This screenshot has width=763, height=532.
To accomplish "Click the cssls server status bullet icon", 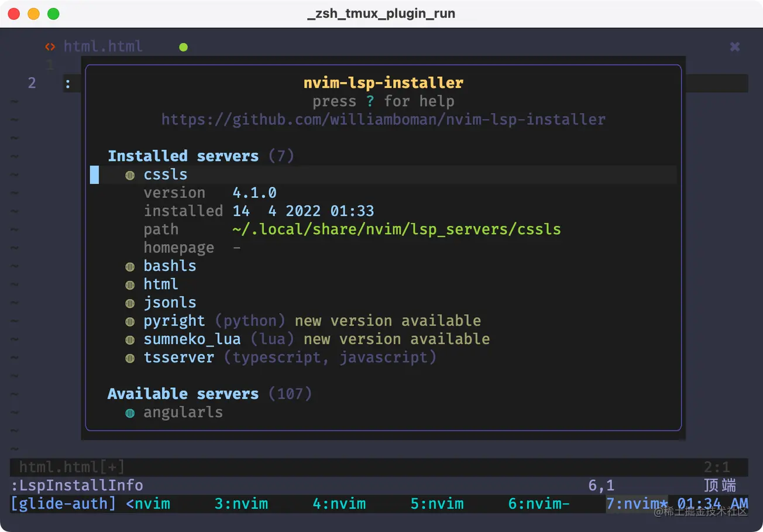I will (x=130, y=175).
